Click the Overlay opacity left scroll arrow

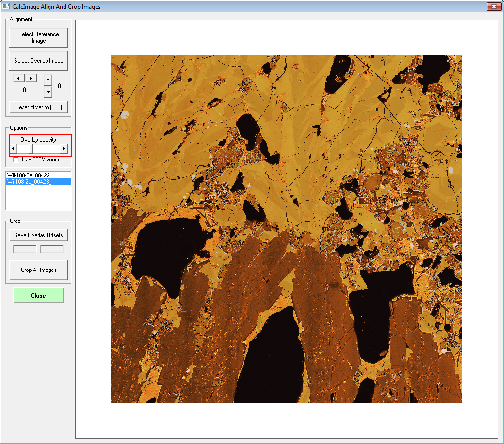(13, 148)
